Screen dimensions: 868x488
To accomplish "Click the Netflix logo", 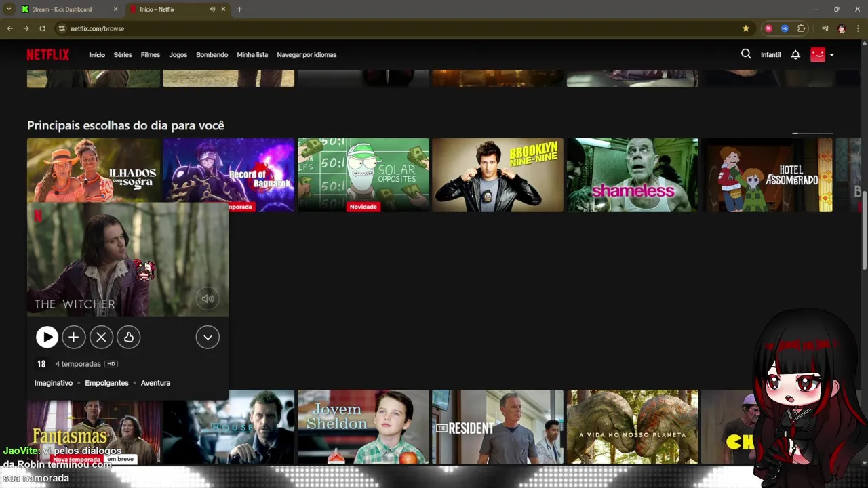I will [48, 55].
